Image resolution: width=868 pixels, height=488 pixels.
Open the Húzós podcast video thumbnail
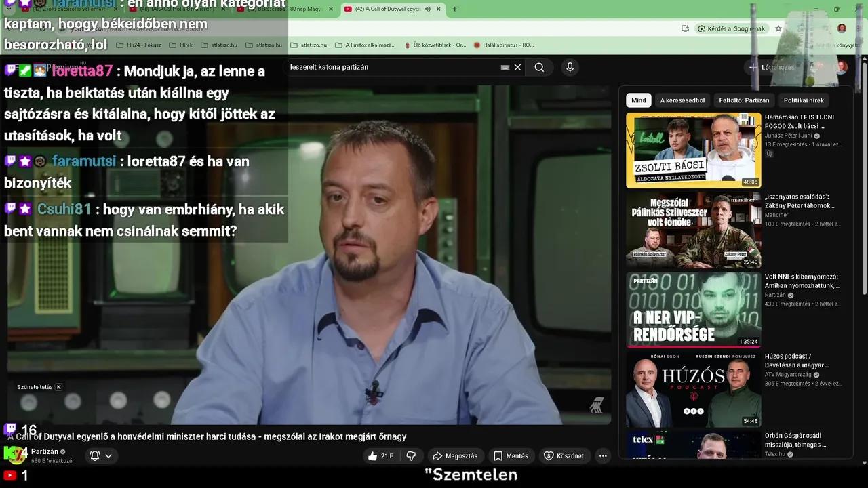pyautogui.click(x=693, y=390)
